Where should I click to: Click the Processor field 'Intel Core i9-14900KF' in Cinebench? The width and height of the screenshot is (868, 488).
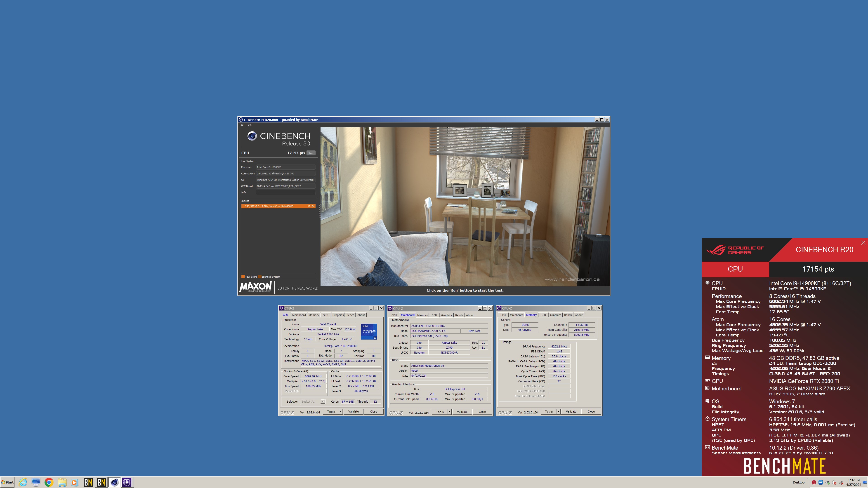[286, 167]
